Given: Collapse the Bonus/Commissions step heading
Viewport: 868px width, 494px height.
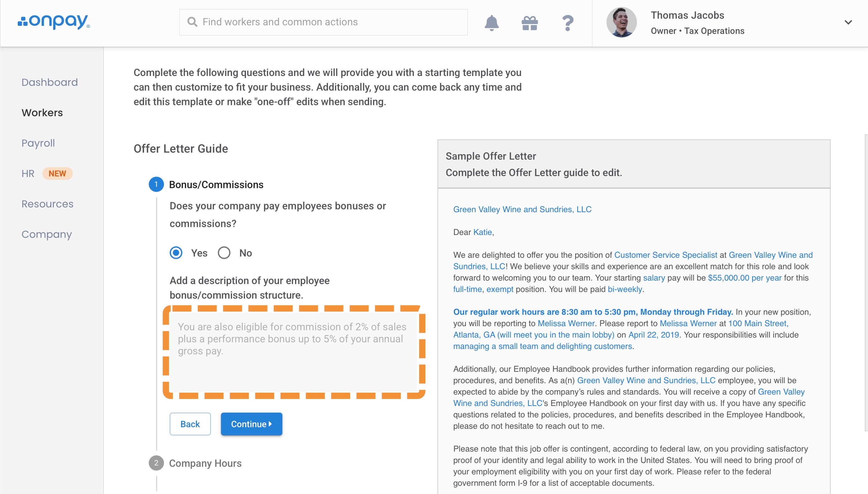Looking at the screenshot, I should 216,185.
